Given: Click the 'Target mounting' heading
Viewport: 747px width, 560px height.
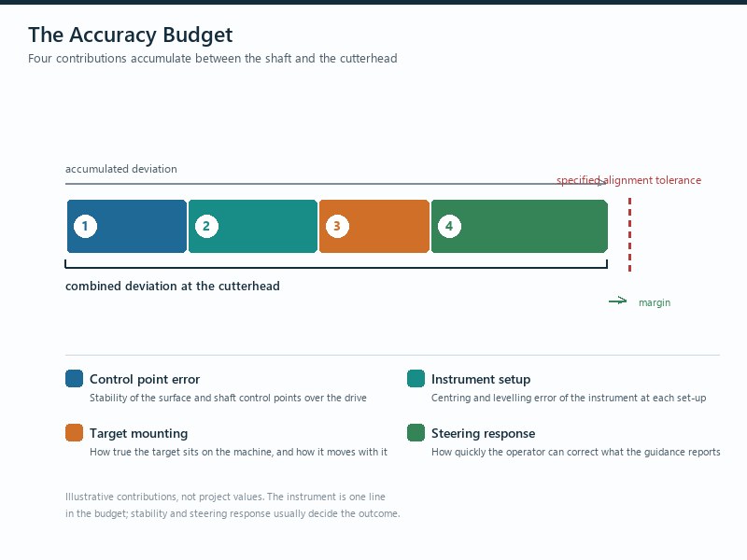Looking at the screenshot, I should tap(138, 434).
